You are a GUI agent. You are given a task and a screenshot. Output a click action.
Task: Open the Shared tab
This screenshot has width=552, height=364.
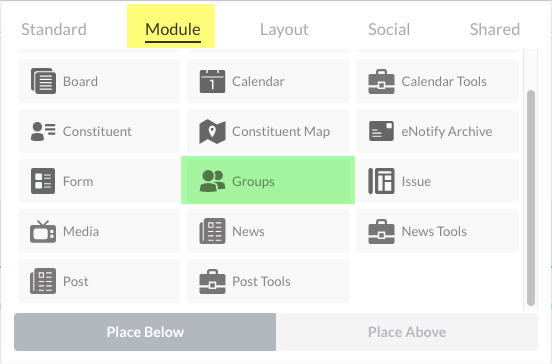[495, 29]
